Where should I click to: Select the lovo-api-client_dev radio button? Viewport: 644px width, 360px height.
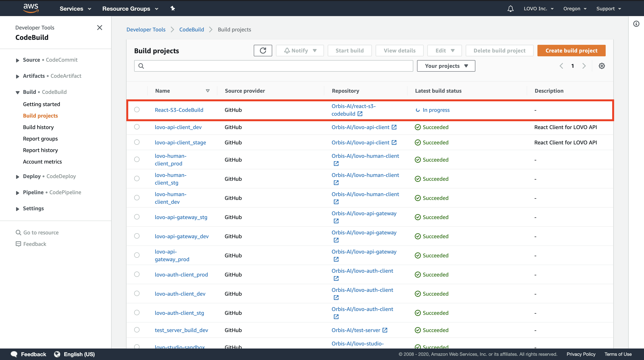(x=137, y=127)
